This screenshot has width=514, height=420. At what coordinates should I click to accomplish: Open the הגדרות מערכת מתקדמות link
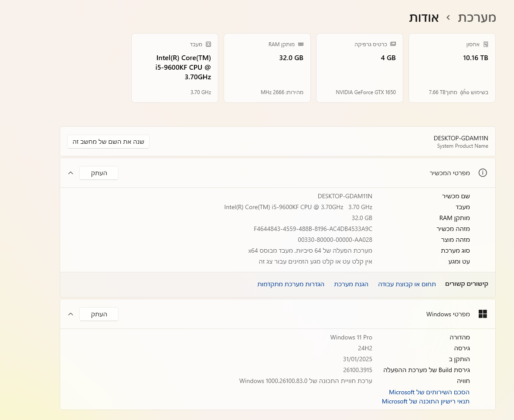291,284
